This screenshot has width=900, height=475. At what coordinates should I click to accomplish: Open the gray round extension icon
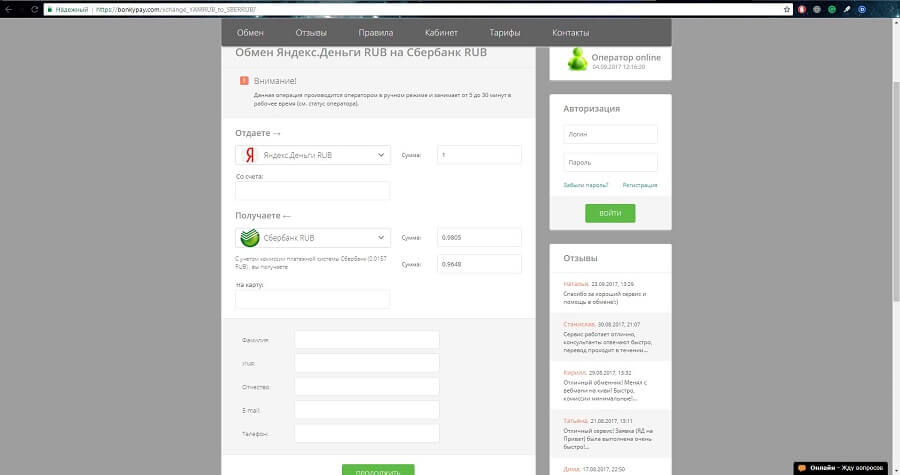tap(817, 9)
